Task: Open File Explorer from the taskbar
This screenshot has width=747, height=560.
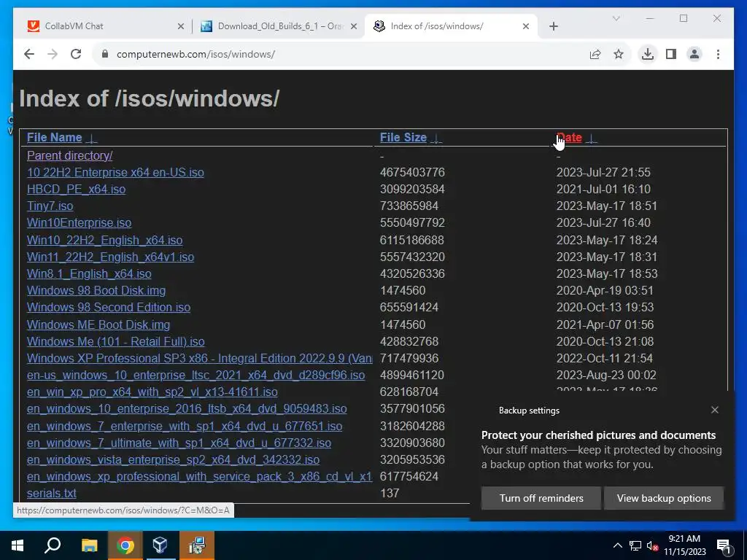Action: pyautogui.click(x=89, y=545)
